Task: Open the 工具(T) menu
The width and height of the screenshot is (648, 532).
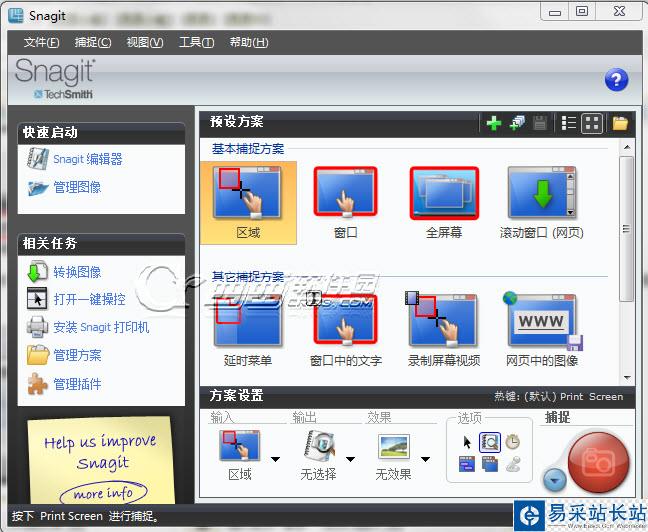Action: 196,42
